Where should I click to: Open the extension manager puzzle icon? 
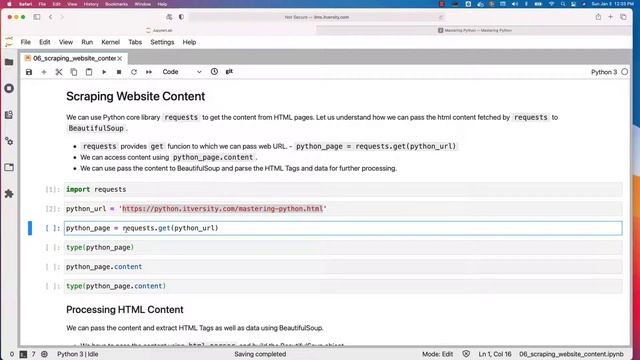coord(9,194)
